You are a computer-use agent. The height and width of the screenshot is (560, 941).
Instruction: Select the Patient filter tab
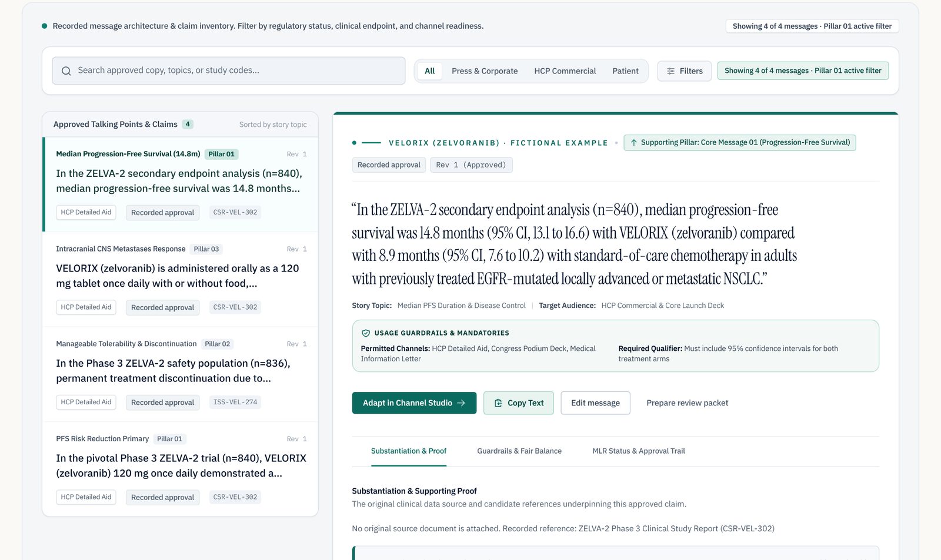(x=625, y=71)
